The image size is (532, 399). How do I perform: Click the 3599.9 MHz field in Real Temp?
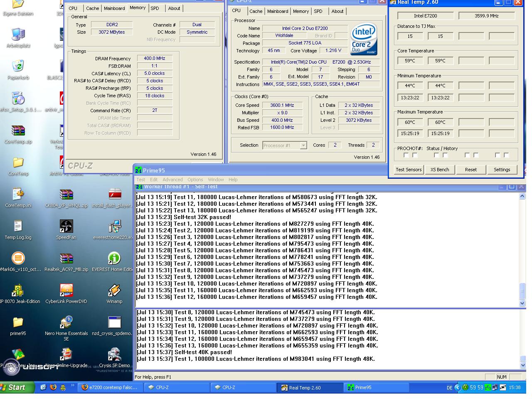click(x=487, y=16)
